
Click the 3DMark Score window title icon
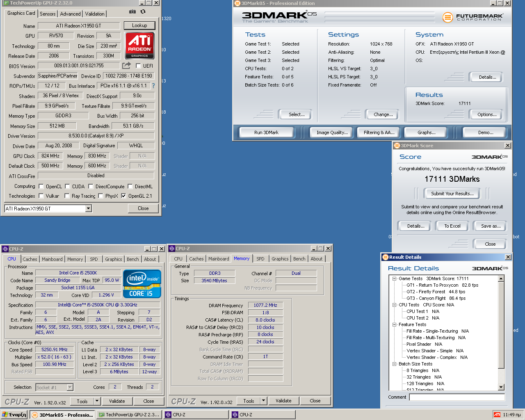click(397, 146)
